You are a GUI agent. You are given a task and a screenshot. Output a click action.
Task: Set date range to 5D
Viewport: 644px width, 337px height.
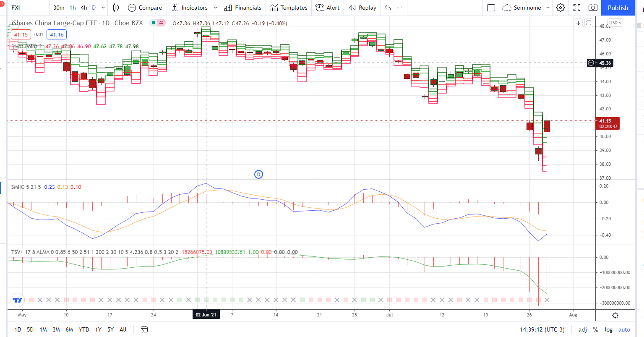tap(30, 329)
